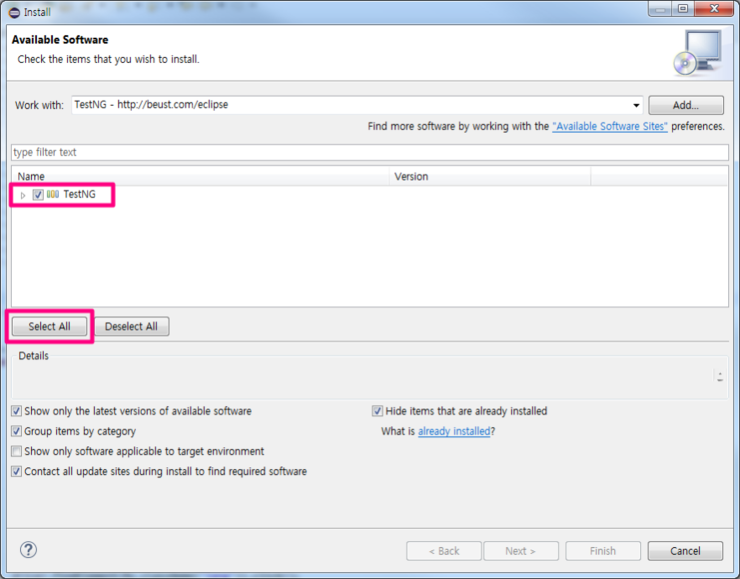Open the Available Software Sites link
This screenshot has width=740, height=579.
(x=610, y=126)
